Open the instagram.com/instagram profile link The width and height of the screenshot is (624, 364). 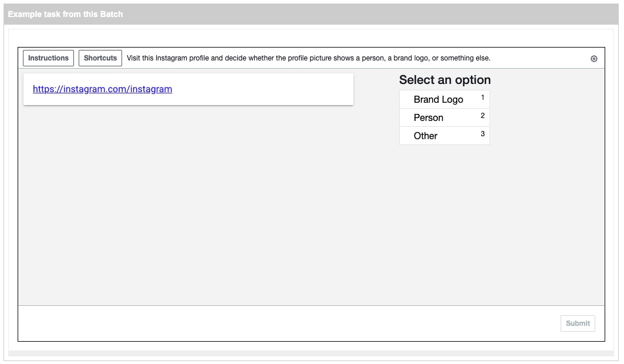tap(103, 89)
